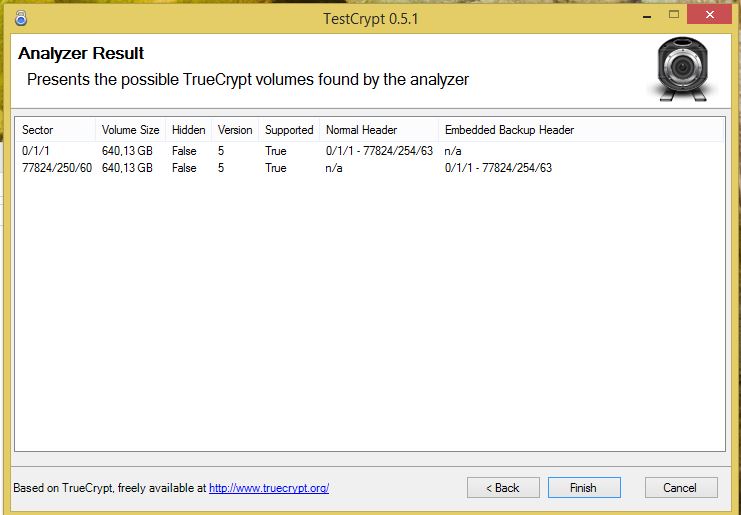Close the TestCrypt window
The image size is (741, 515).
[709, 15]
